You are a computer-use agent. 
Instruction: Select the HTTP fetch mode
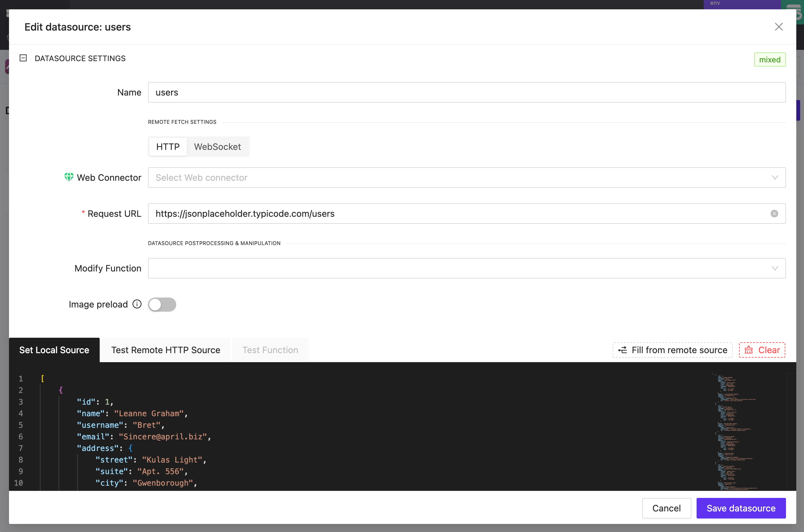pos(168,147)
